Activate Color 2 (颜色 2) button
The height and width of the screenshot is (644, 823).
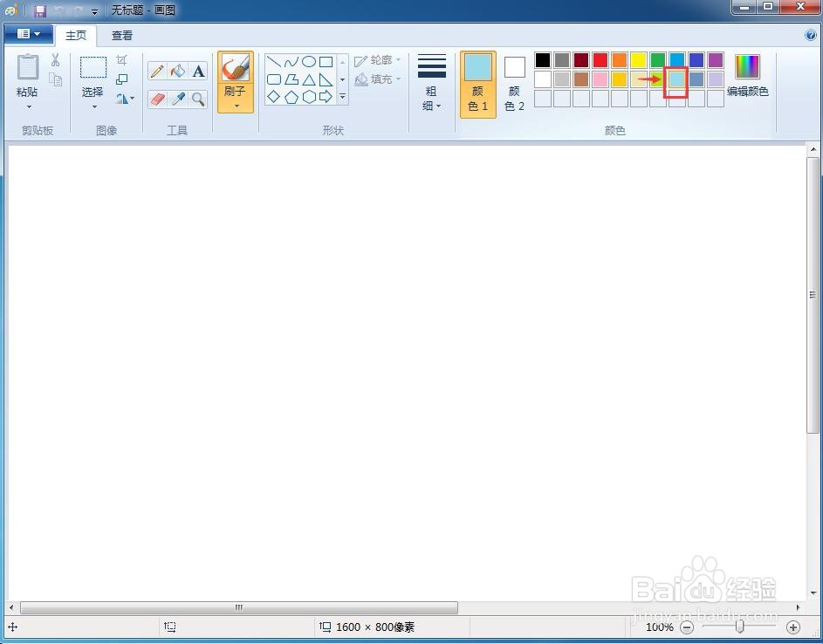514,84
